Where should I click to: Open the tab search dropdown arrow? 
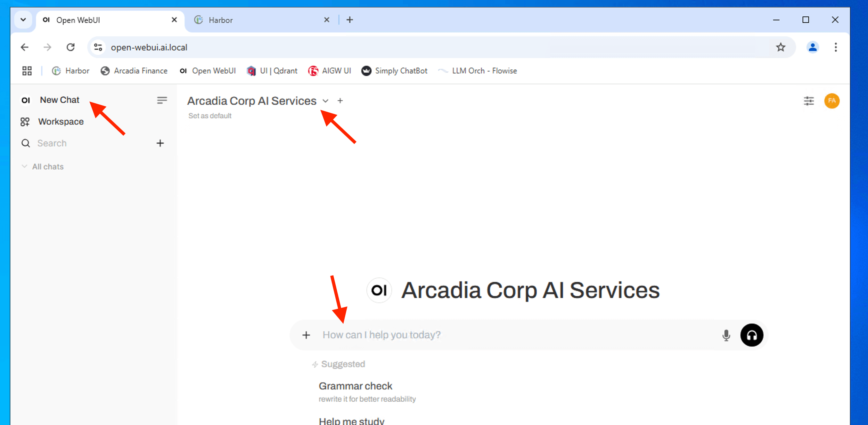[x=23, y=20]
